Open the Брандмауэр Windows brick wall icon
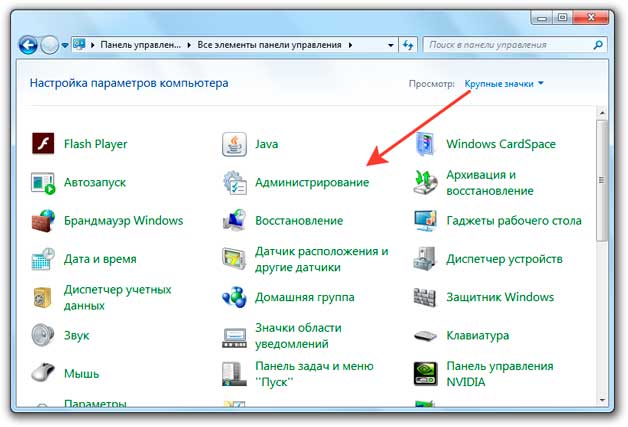 43,221
